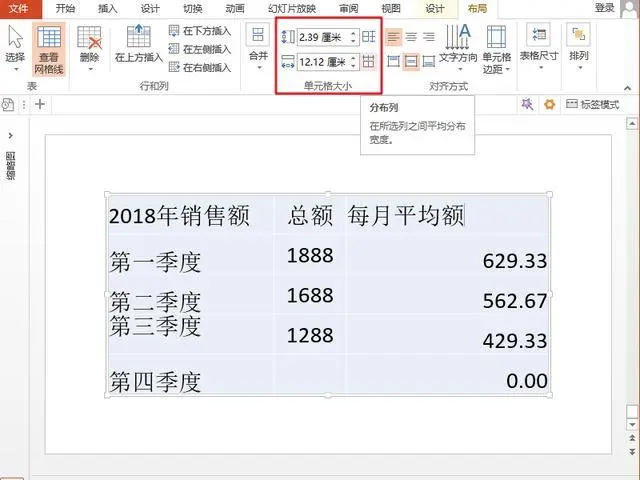Decrease column width with the down stepper
The height and width of the screenshot is (480, 640).
point(353,66)
